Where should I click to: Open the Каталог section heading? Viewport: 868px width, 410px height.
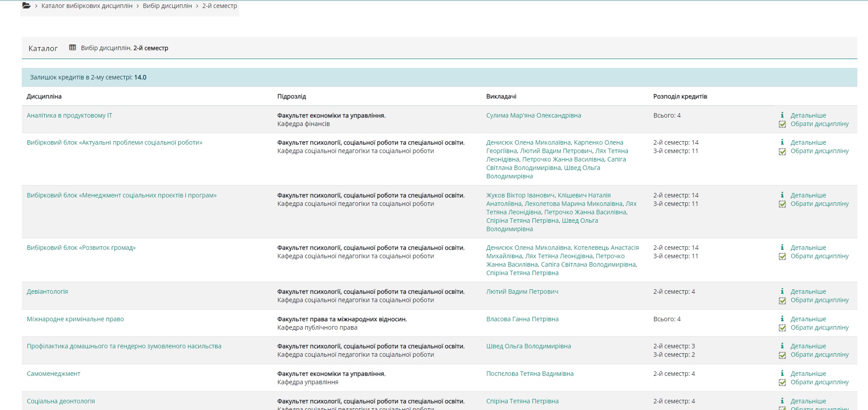[43, 48]
